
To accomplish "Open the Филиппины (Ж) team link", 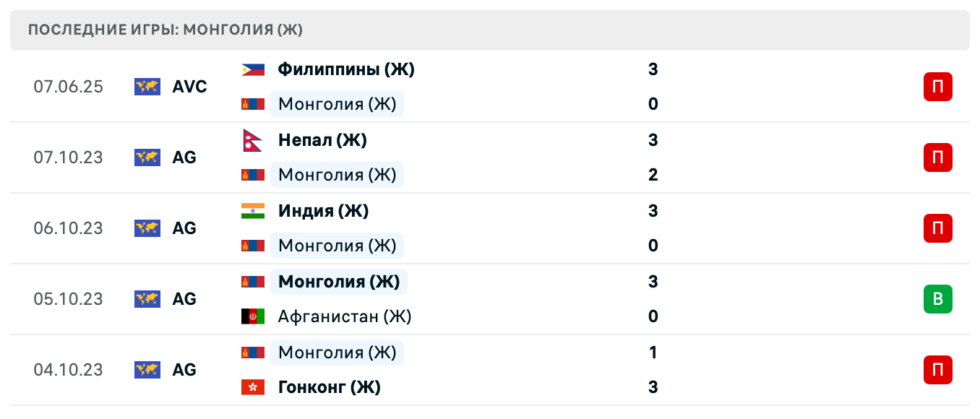I will click(x=346, y=69).
